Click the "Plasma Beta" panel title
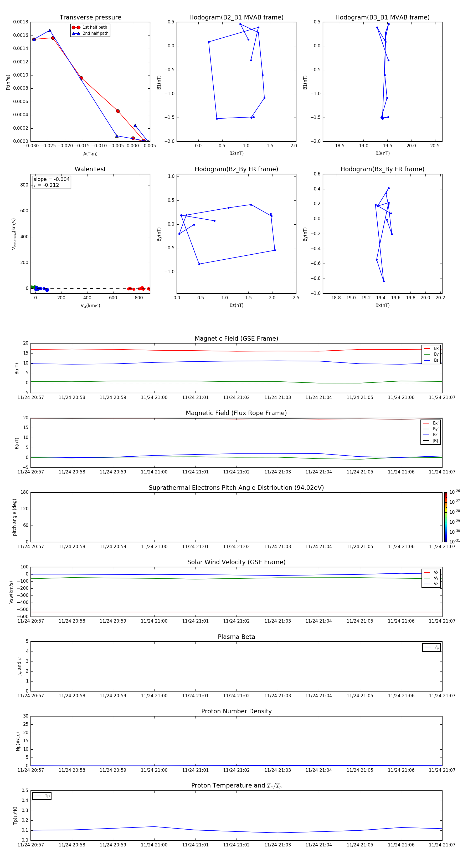This screenshot has width=473, height=868. click(x=236, y=637)
